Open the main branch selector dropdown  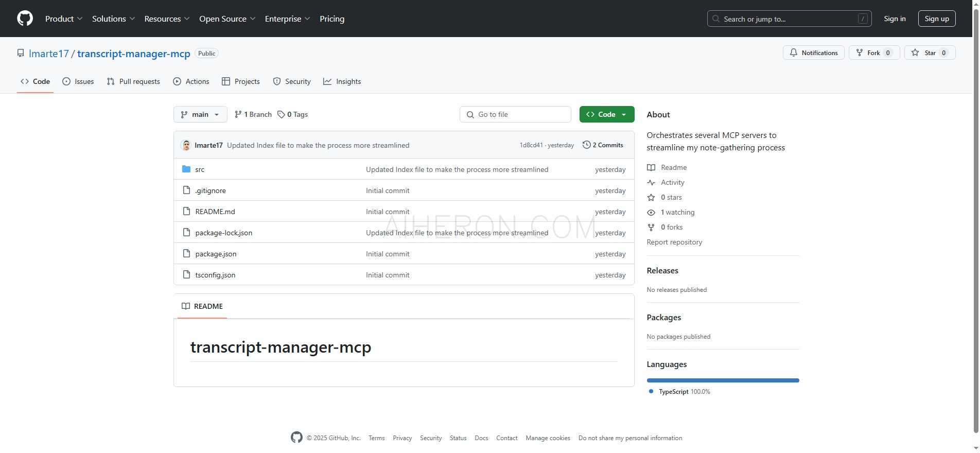200,114
